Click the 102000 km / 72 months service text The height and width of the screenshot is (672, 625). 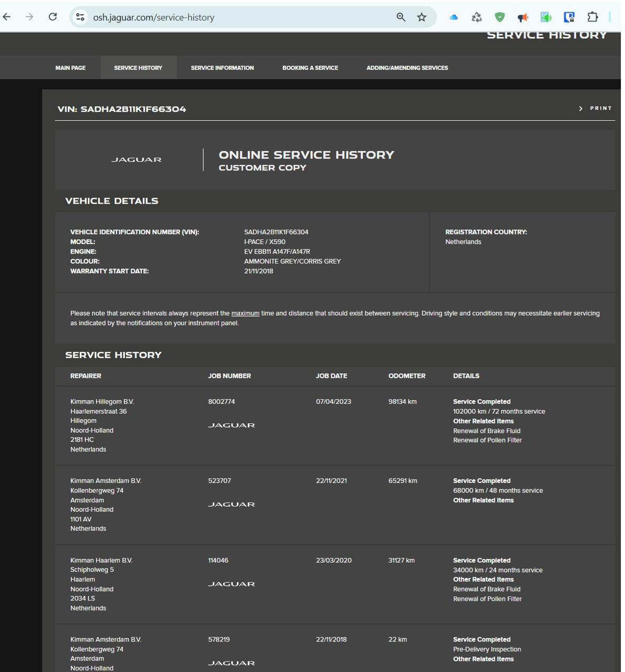[x=499, y=412]
